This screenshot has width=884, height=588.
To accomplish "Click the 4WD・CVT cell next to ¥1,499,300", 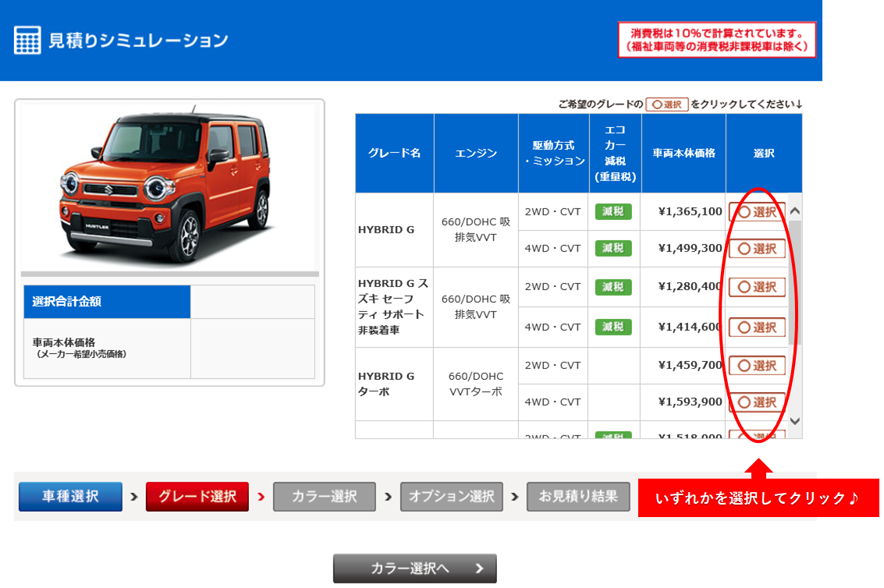I will pyautogui.click(x=552, y=249).
